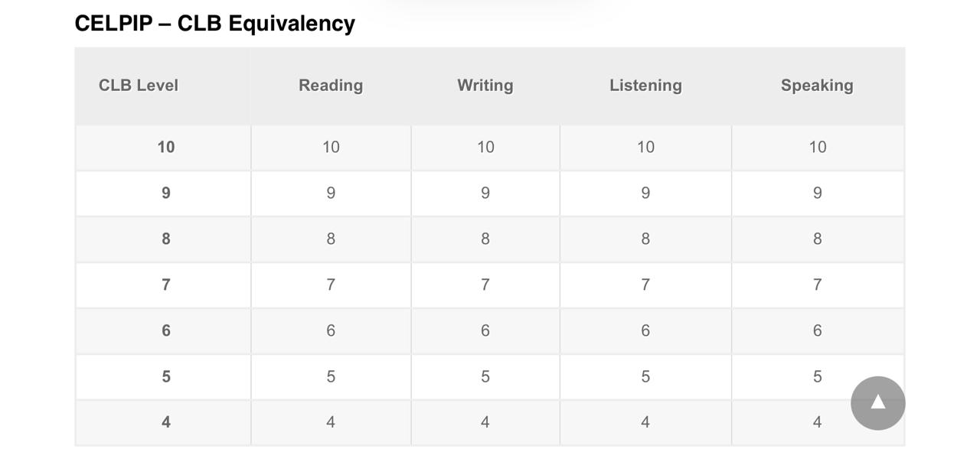Click the Speaking column header
This screenshot has width=980, height=452.
817,85
